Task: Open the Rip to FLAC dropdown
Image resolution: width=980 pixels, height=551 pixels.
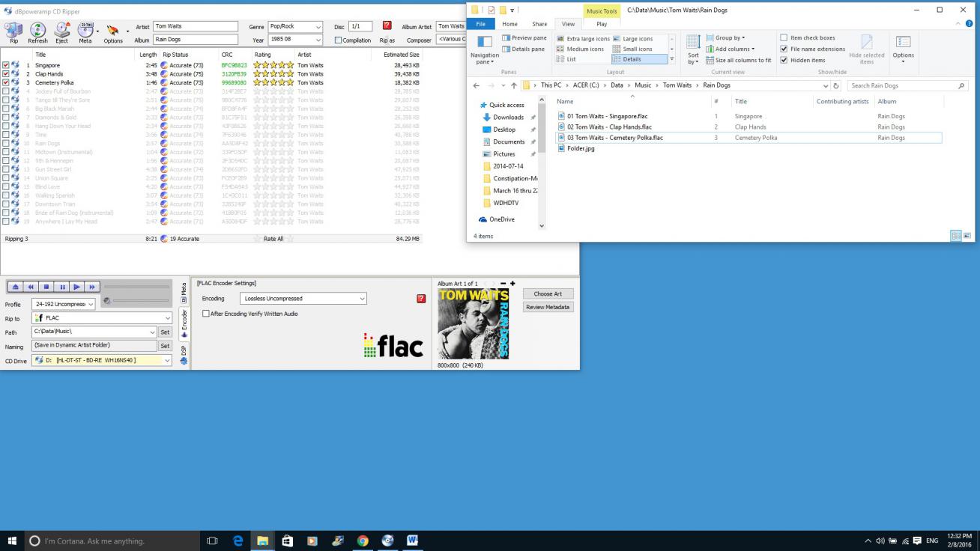Action: 101,318
